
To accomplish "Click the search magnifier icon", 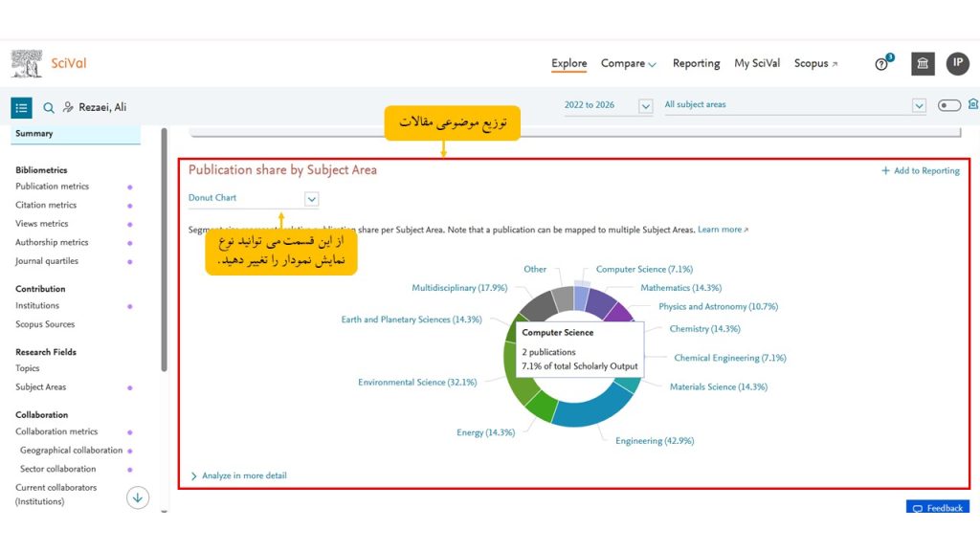I will pos(48,107).
